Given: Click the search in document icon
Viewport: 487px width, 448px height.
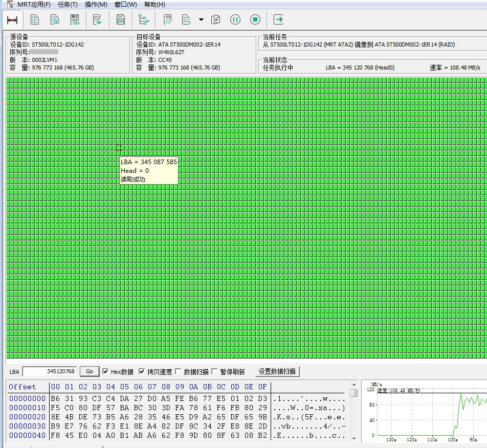Looking at the screenshot, I should 167,19.
